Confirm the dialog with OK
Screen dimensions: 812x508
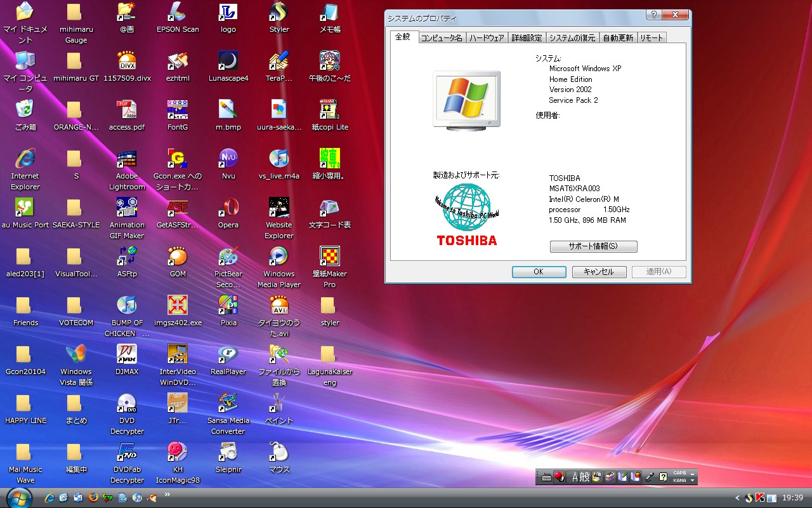[x=539, y=272]
